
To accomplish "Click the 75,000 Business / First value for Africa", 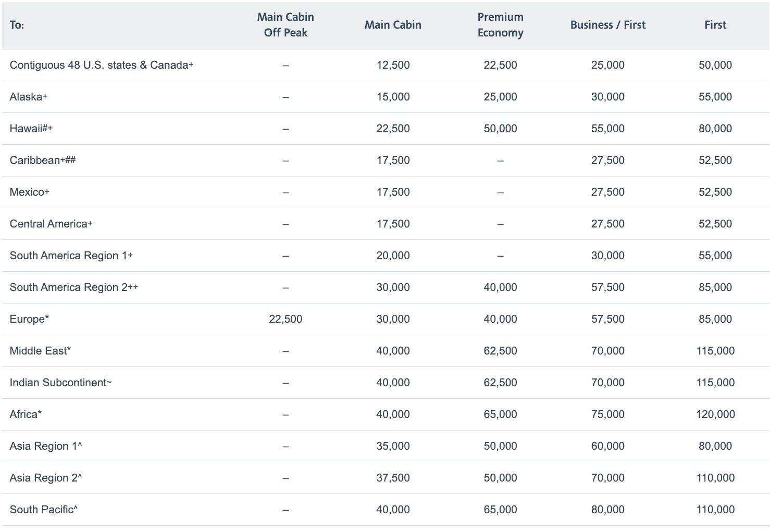I will 608,414.
